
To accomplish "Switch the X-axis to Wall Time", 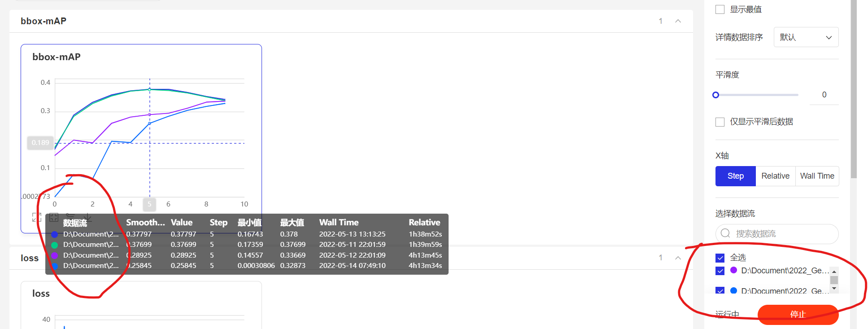I will coord(817,176).
